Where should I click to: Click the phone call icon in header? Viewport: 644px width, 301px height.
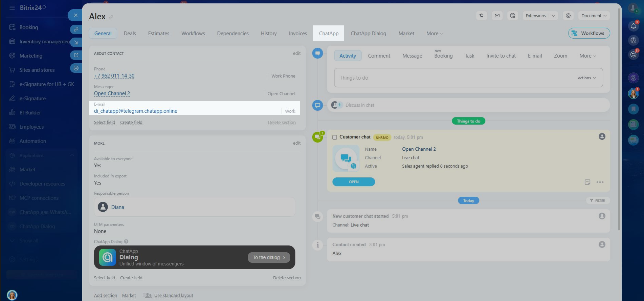(481, 16)
